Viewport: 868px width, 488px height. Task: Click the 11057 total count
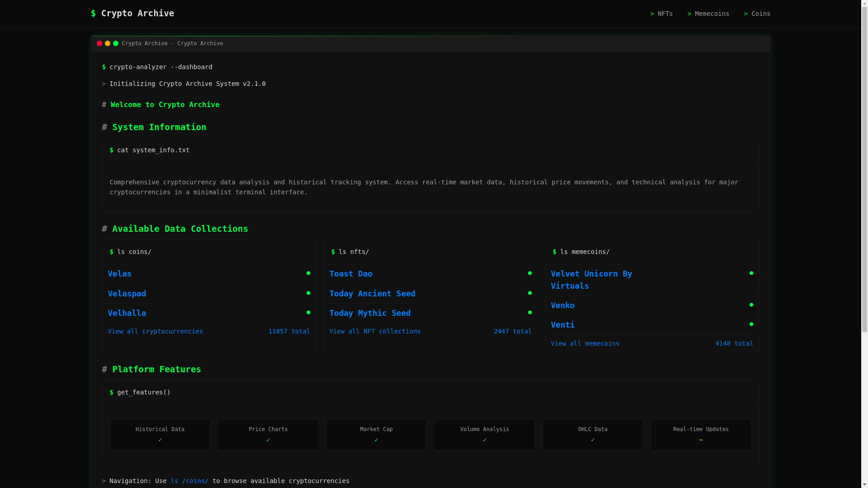coord(289,331)
